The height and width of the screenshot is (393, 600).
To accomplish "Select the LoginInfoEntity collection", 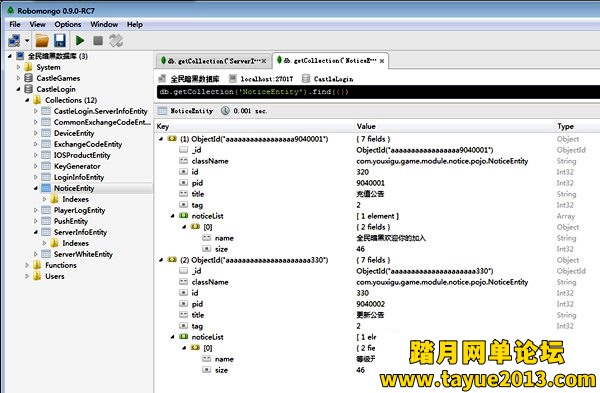I will 79,177.
